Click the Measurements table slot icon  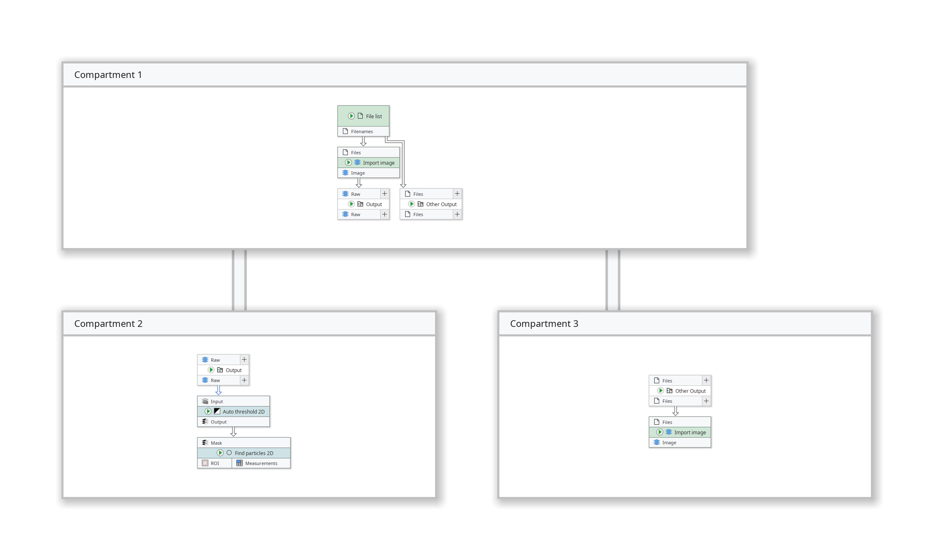point(240,463)
